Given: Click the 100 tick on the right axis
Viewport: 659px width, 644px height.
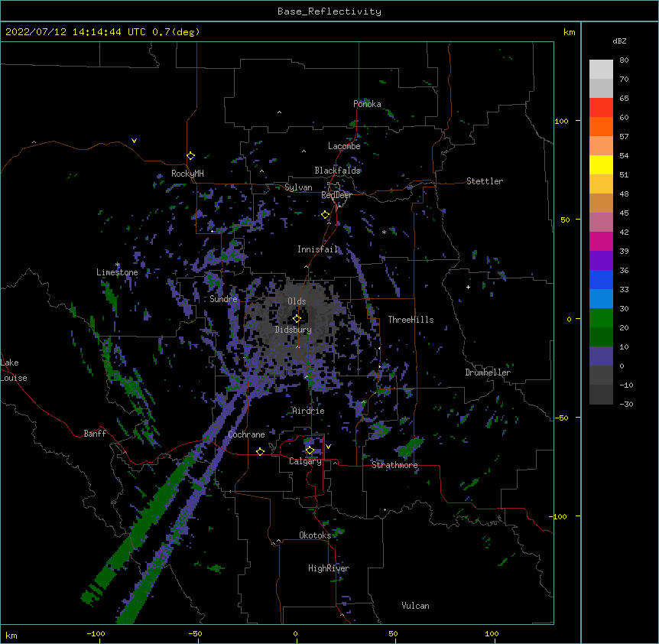Looking at the screenshot, I should tap(561, 121).
